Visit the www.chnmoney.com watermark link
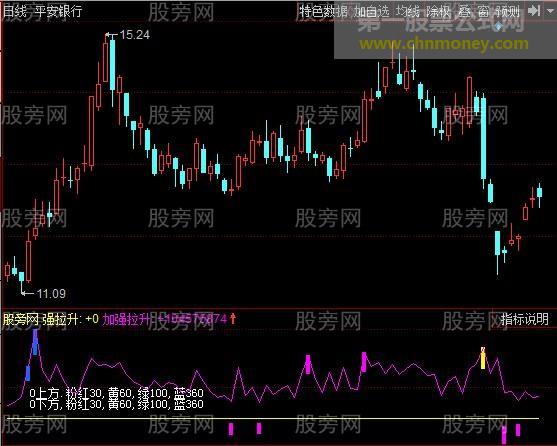This screenshot has height=446, width=557. coord(444,44)
